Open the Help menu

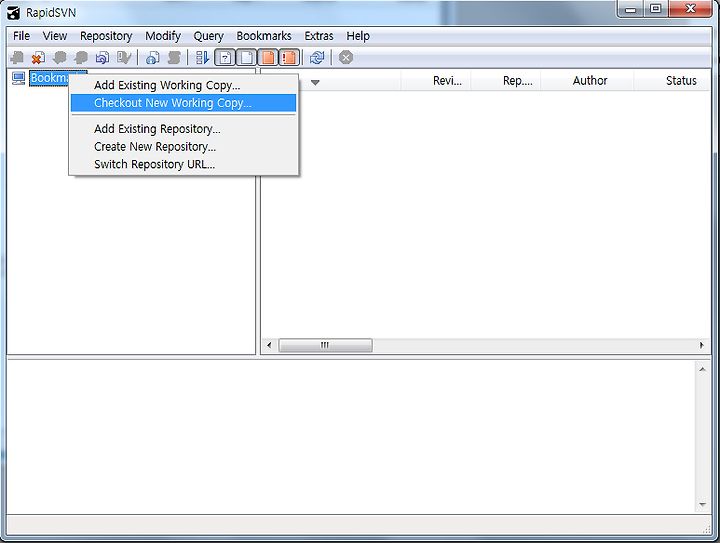tap(358, 36)
